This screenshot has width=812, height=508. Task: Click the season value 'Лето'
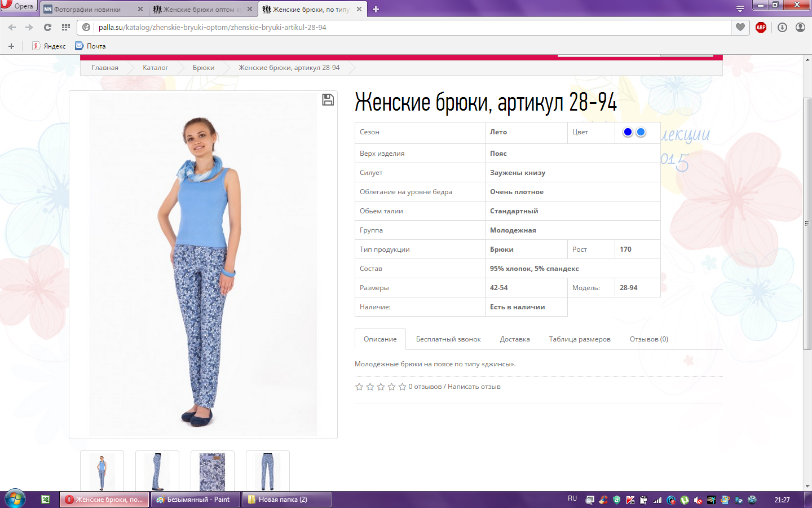498,132
